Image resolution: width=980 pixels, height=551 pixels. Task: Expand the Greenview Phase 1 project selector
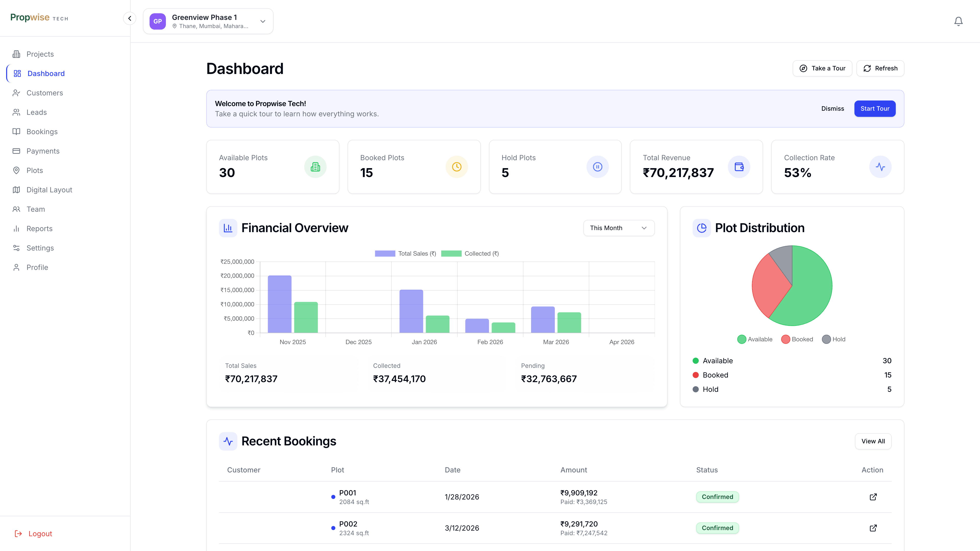click(208, 21)
